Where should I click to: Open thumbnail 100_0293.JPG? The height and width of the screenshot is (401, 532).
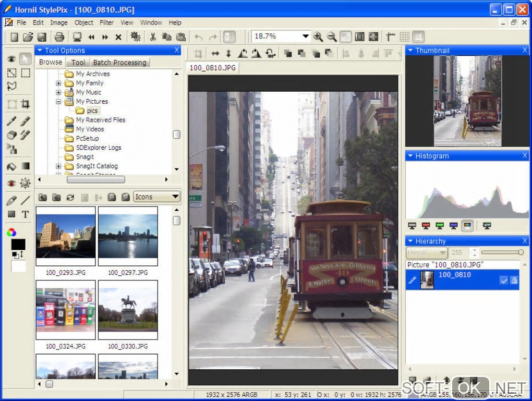pos(66,236)
